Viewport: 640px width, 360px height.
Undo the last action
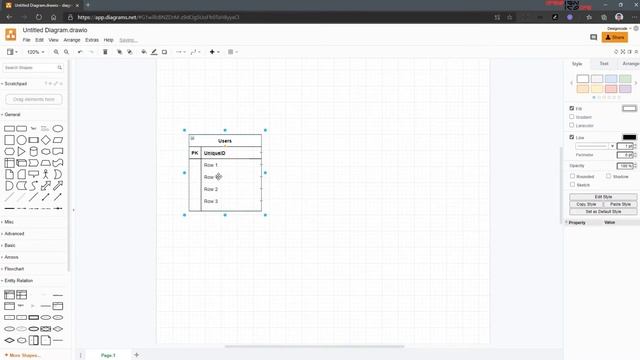(80, 52)
